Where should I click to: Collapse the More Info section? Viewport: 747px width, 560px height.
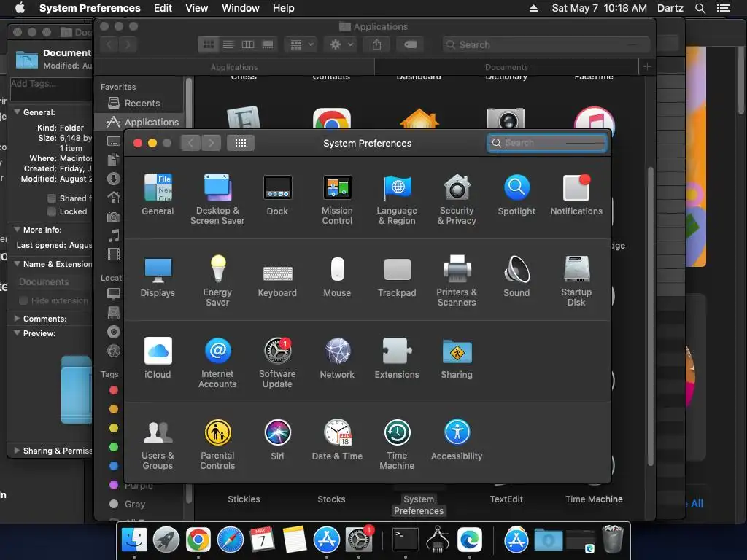[x=18, y=230]
